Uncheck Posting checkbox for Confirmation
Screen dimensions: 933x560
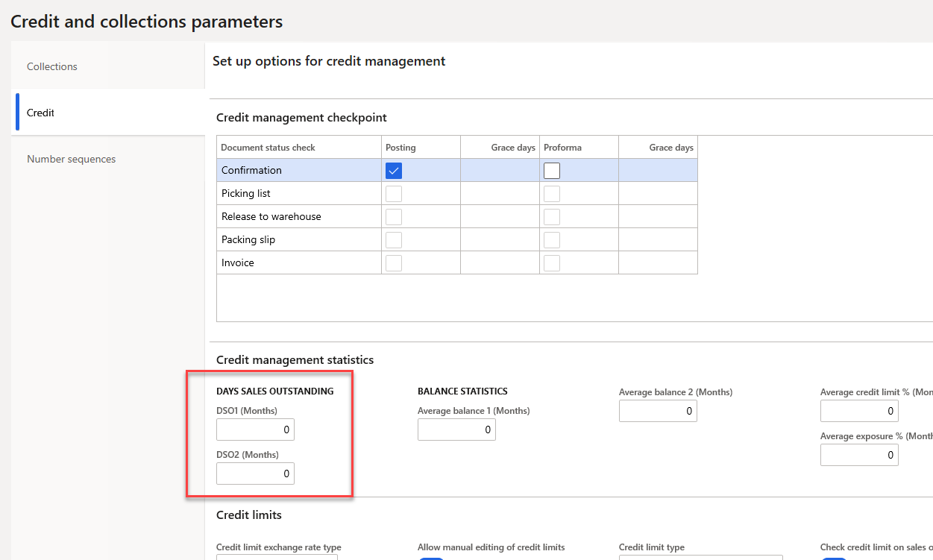[x=394, y=171]
